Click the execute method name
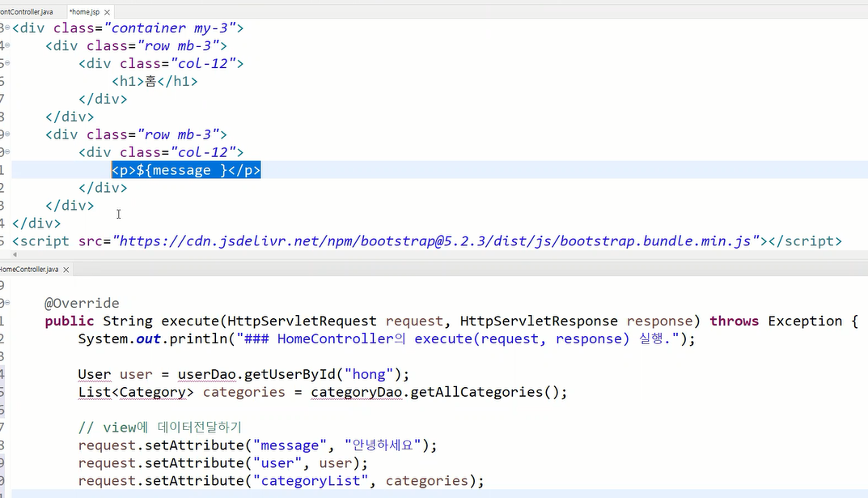The height and width of the screenshot is (498, 868). click(x=190, y=321)
